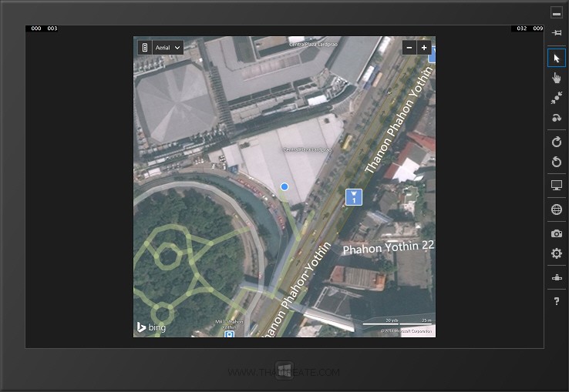The image size is (569, 392).
Task: Switch to single touch input mode
Action: click(x=556, y=78)
